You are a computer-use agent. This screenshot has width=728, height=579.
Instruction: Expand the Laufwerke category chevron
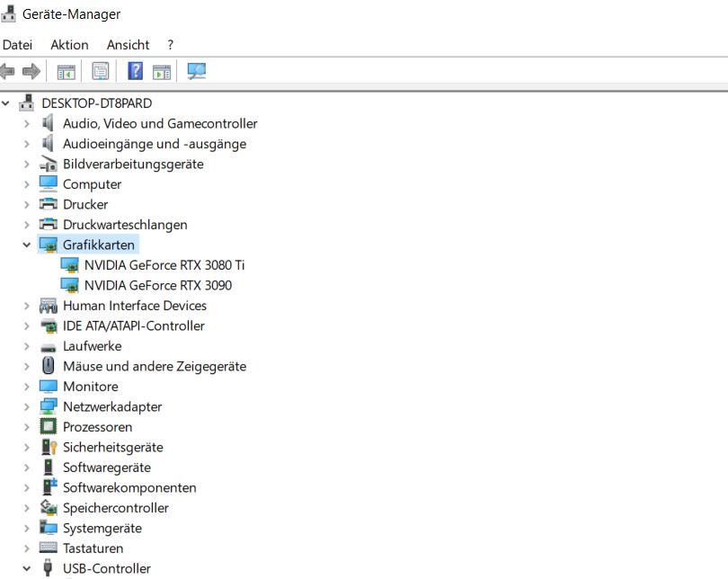pos(27,346)
